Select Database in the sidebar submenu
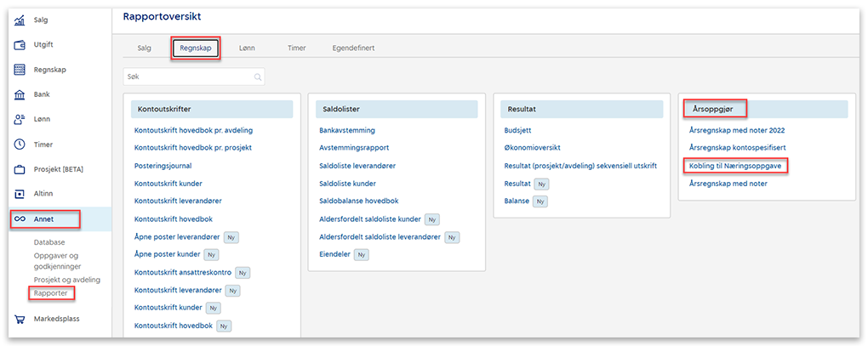The image size is (868, 346). (50, 242)
